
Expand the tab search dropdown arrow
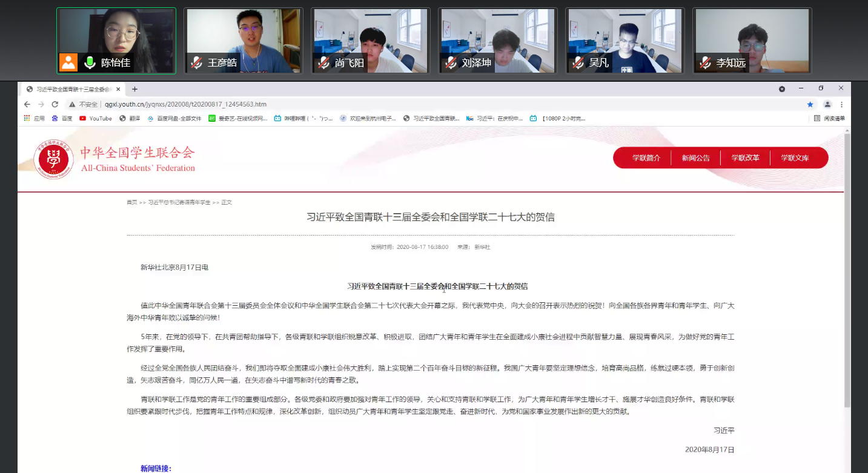pos(782,89)
